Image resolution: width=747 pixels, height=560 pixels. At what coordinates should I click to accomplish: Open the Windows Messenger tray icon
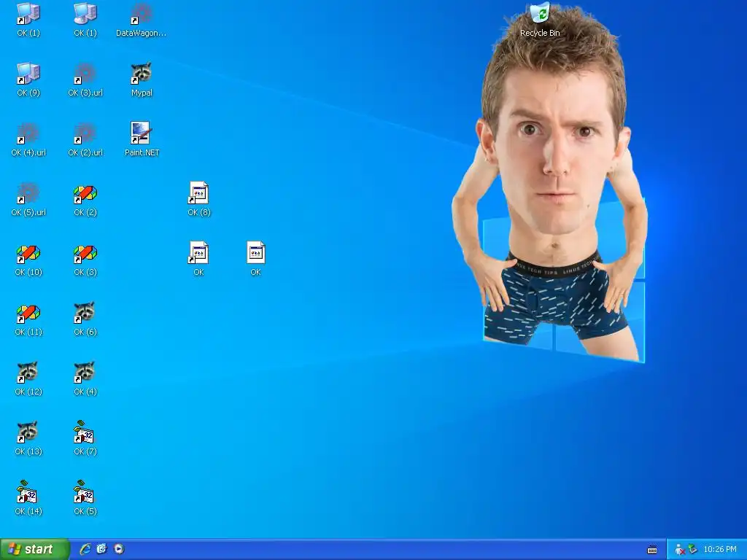[x=680, y=550]
